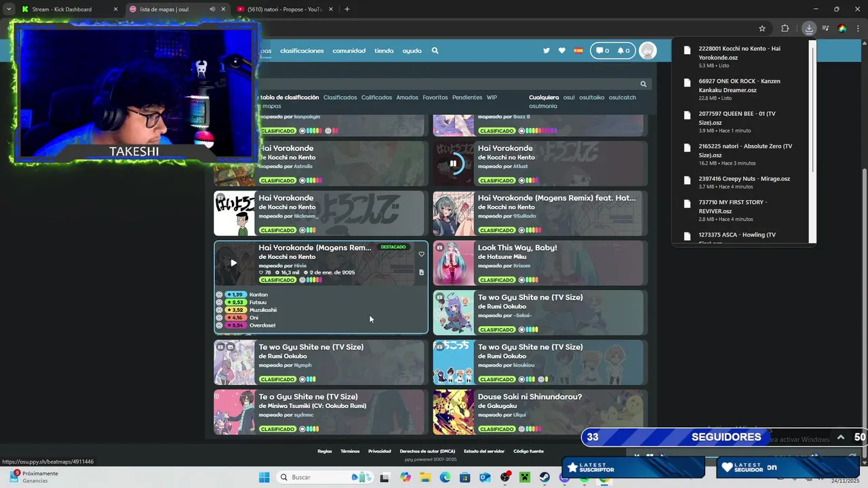The image size is (868, 488).
Task: Open the osu! site search magnifier icon
Action: (435, 51)
